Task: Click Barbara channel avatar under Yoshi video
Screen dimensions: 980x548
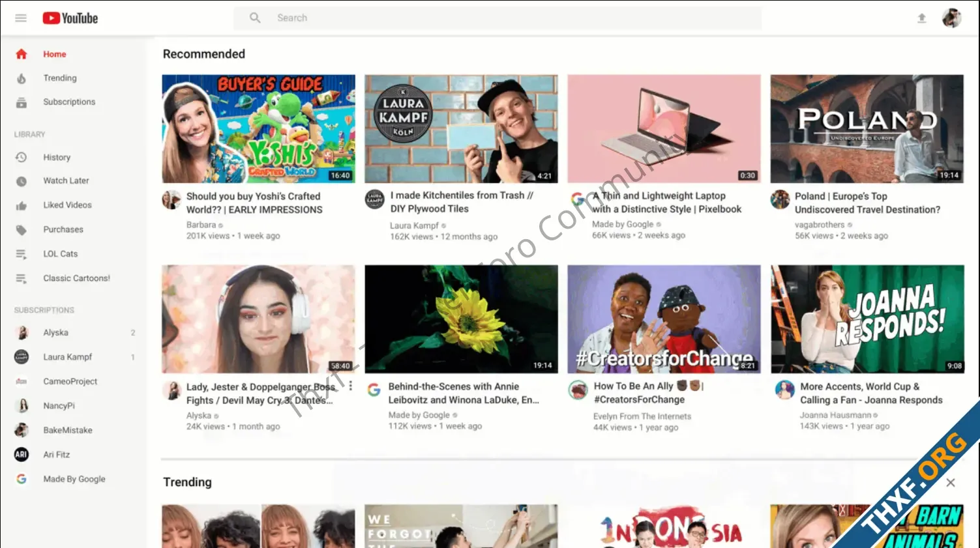Action: (171, 199)
